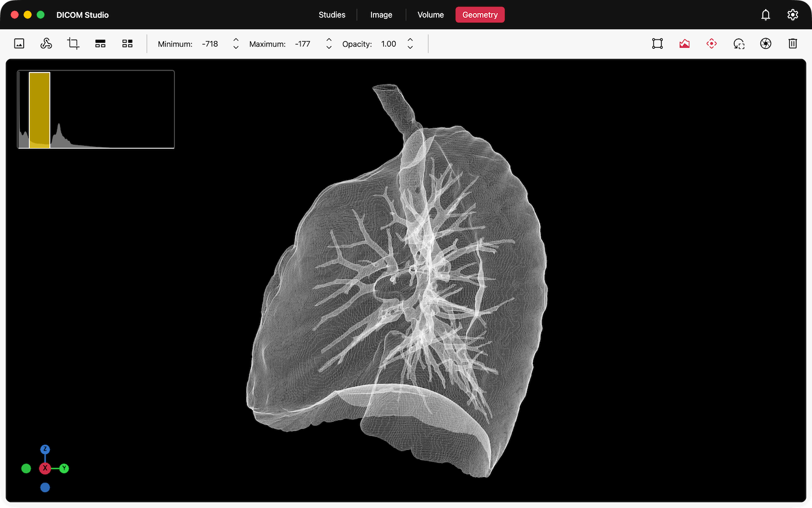Screen dimensions: 812x508
Task: Decrease the Minimum value with down arrow
Action: click(235, 48)
